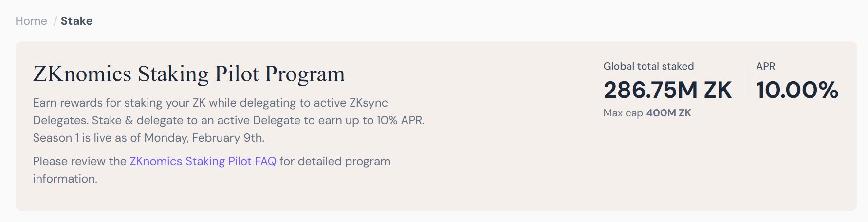
Task: Click the Global total staked label
Action: coord(648,66)
